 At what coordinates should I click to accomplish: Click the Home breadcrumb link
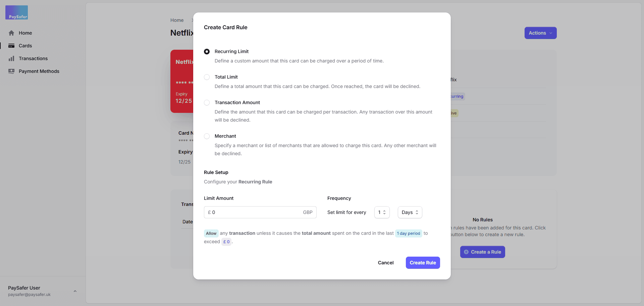tap(177, 20)
